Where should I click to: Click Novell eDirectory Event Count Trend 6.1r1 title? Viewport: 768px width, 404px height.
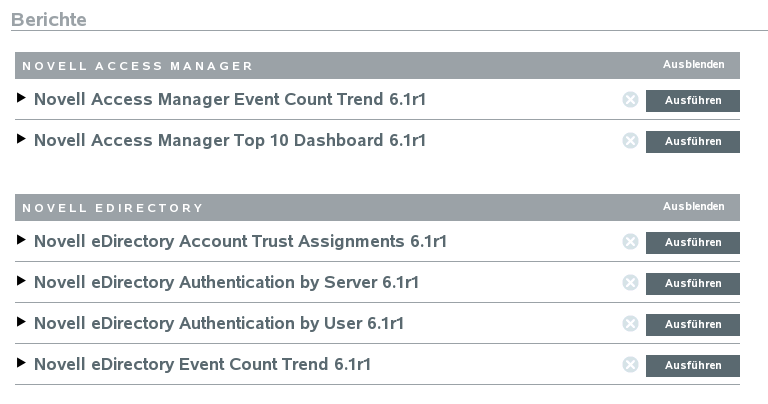202,365
